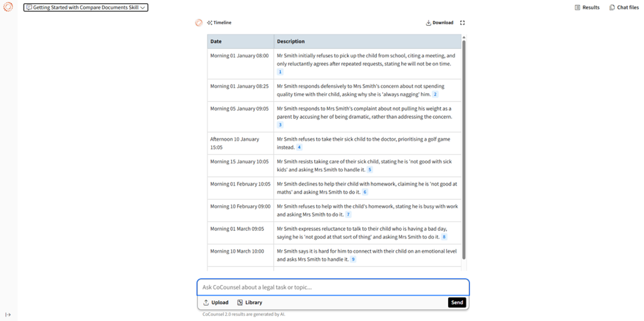
Task: Click citation number 6 about maths homework
Action: pyautogui.click(x=365, y=192)
